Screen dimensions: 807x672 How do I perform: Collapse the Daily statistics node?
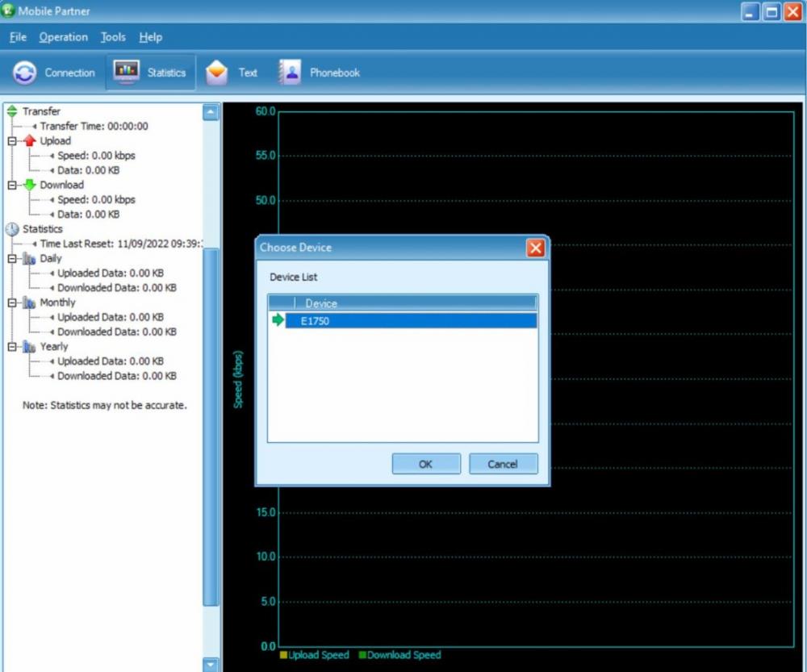[x=12, y=259]
